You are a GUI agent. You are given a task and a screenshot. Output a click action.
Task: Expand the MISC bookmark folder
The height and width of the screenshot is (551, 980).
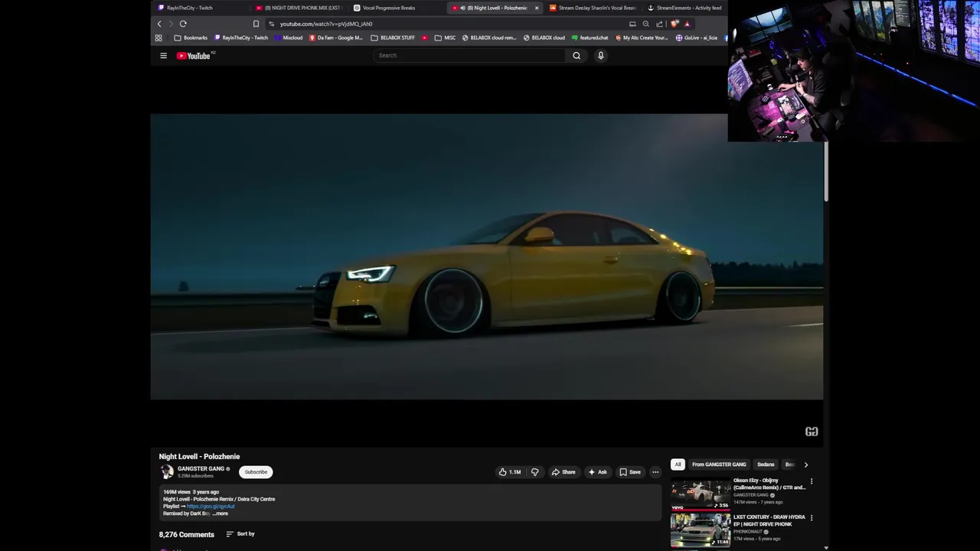(x=445, y=37)
